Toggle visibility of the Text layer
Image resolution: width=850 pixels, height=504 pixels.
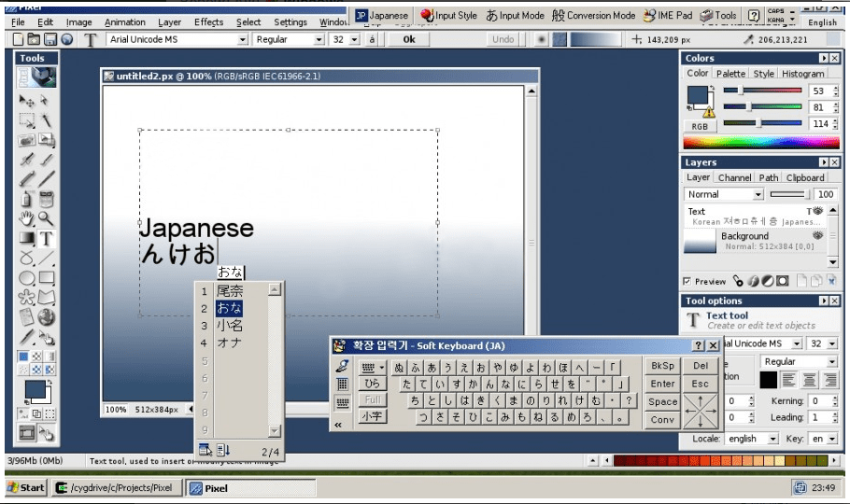[817, 211]
